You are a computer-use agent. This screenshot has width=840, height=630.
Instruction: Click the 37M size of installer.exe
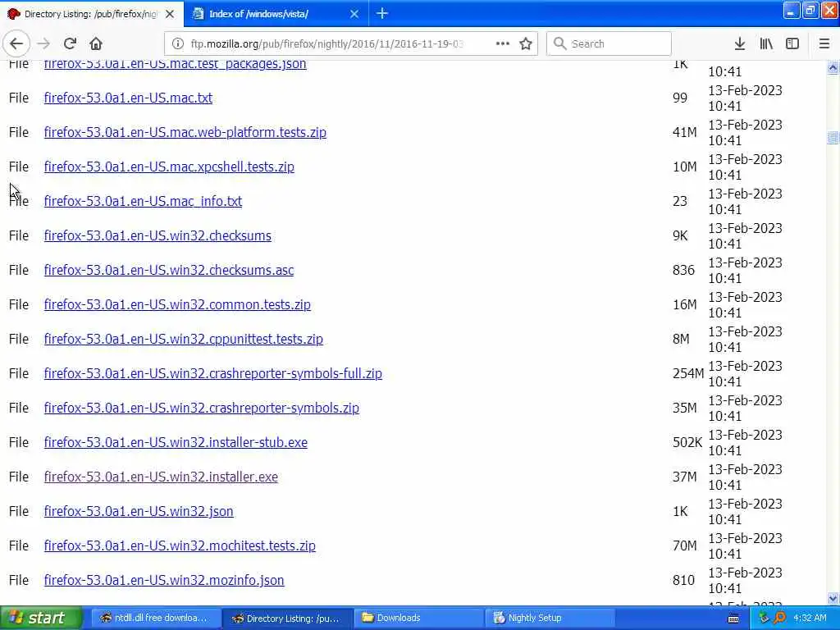click(685, 477)
